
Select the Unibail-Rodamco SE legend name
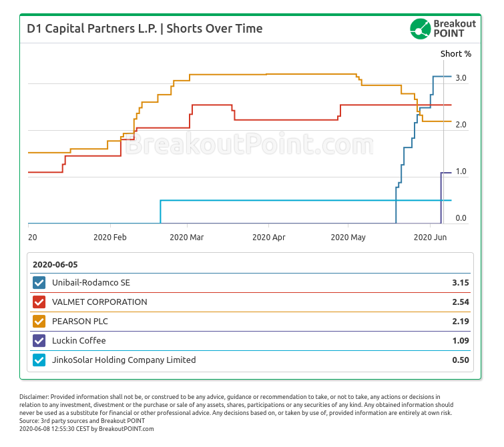[x=91, y=283]
